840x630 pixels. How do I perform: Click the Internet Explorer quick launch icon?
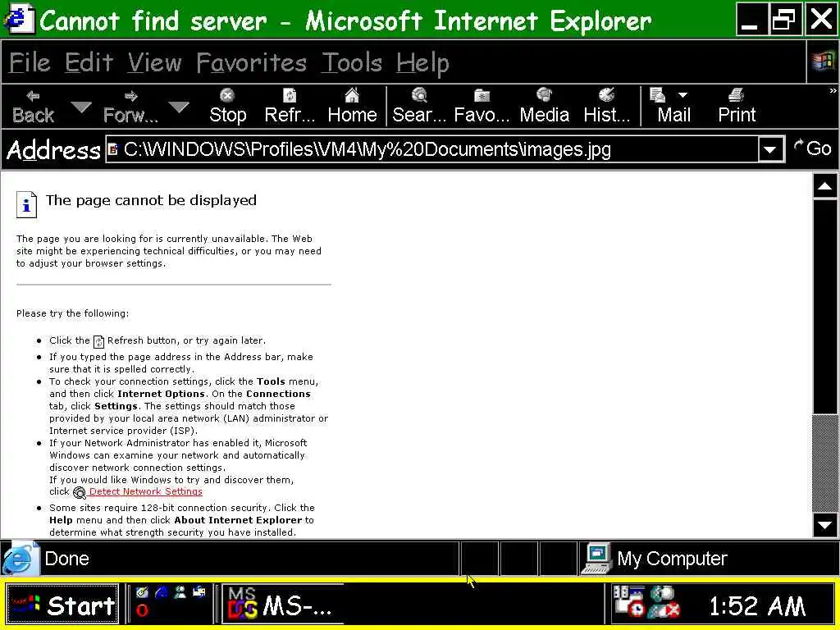click(x=162, y=592)
